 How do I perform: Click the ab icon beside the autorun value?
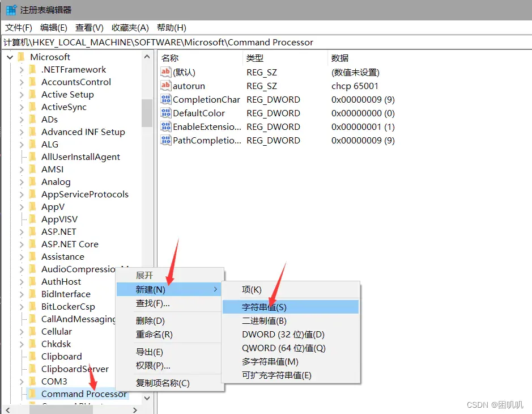[x=167, y=86]
